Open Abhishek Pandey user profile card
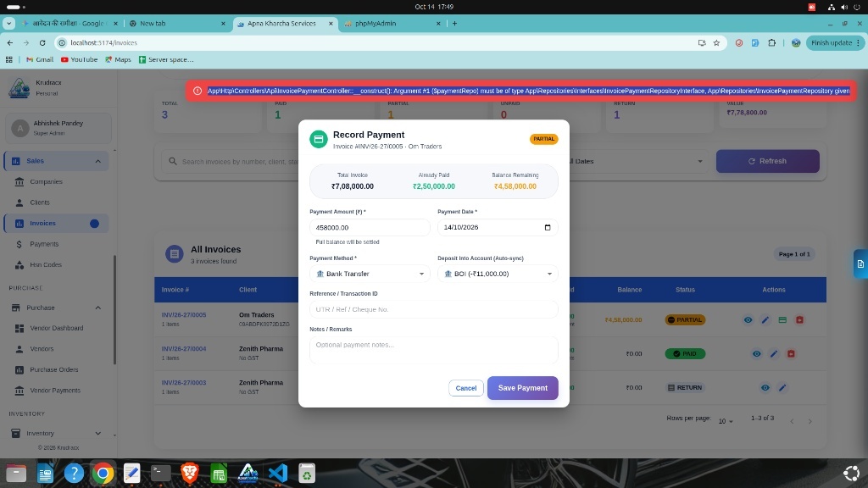This screenshot has height=488, width=868. [x=58, y=128]
